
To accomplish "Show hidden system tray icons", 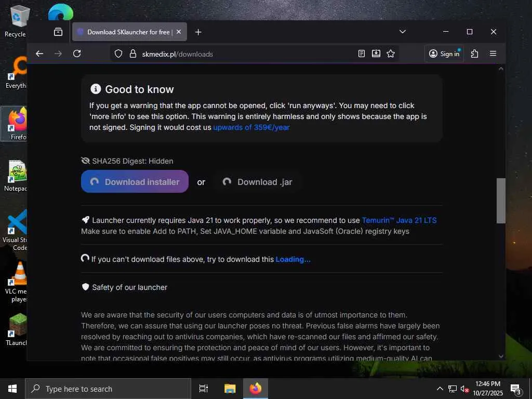I will pos(440,389).
